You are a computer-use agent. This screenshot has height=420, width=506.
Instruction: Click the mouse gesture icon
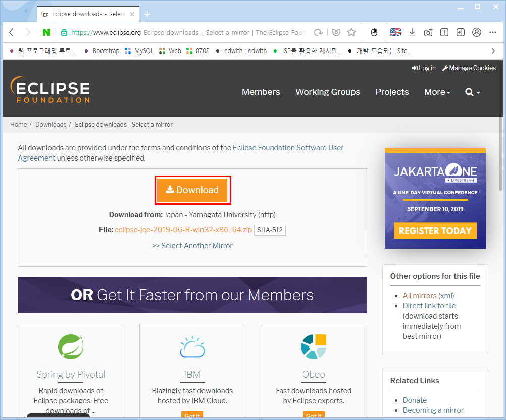click(x=374, y=32)
